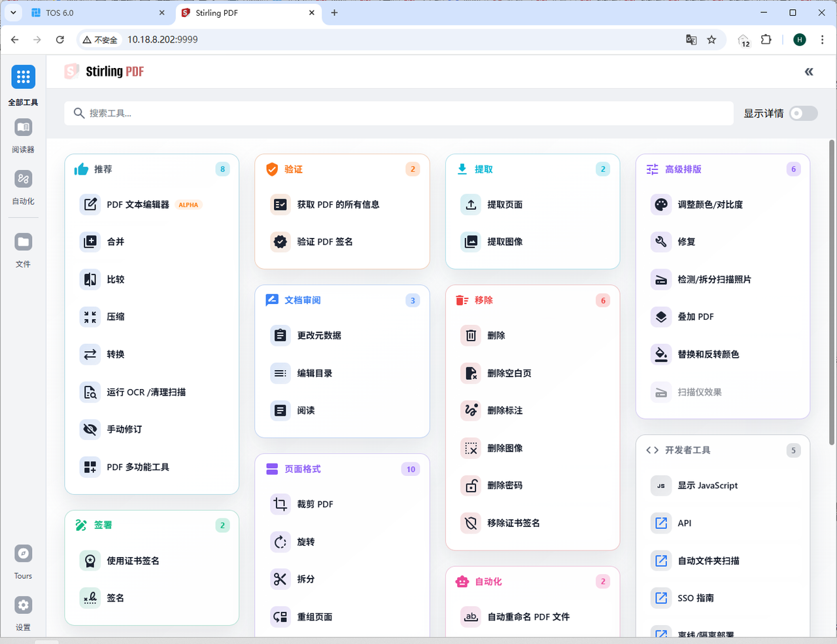Toggle the 显示详情 switch
The width and height of the screenshot is (837, 644).
(x=803, y=113)
